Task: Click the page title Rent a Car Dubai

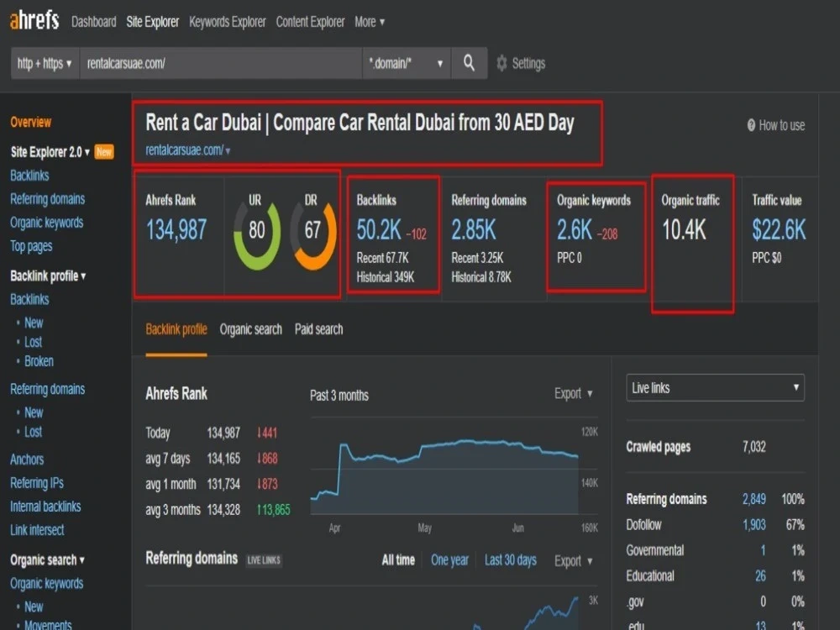Action: point(360,123)
